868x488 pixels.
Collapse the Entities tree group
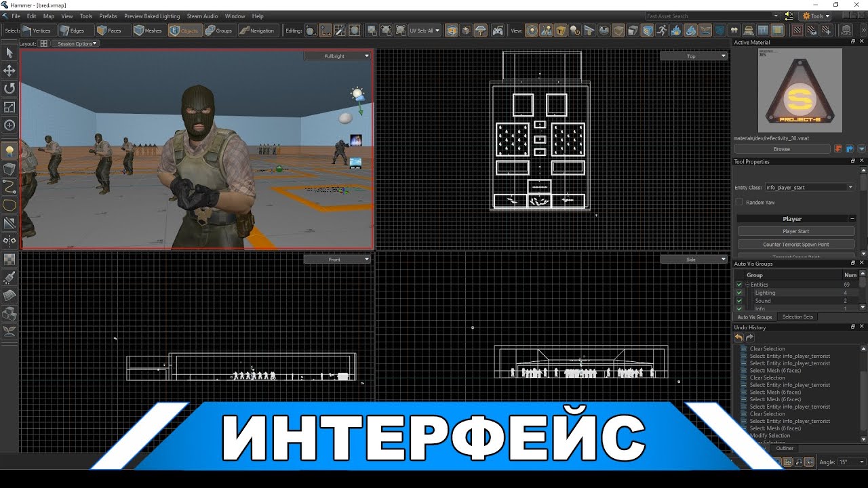pos(747,285)
